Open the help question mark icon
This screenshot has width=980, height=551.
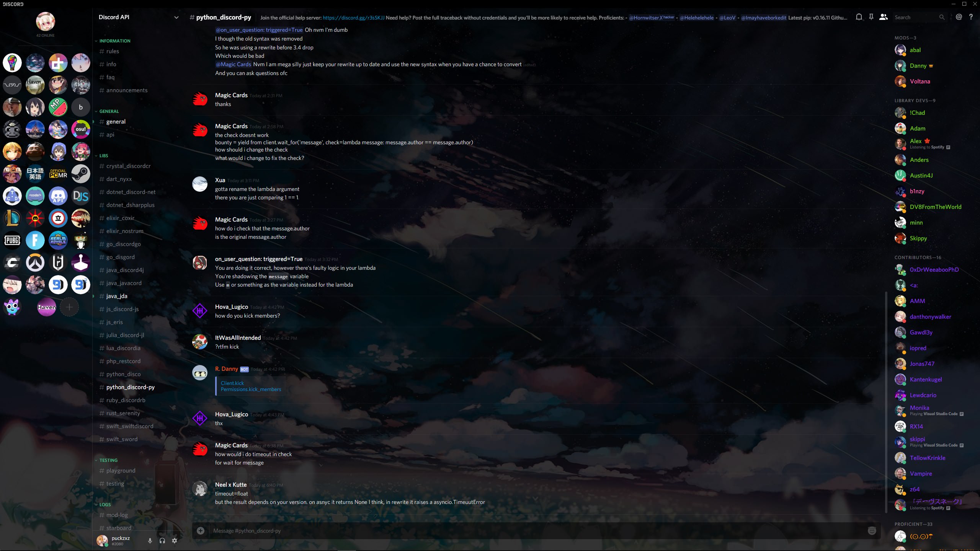coord(971,17)
